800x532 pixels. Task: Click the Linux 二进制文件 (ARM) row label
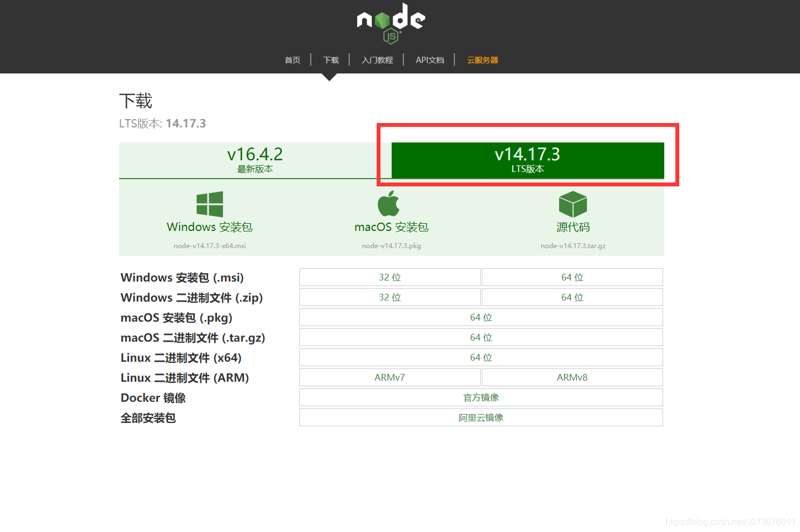pyautogui.click(x=185, y=378)
